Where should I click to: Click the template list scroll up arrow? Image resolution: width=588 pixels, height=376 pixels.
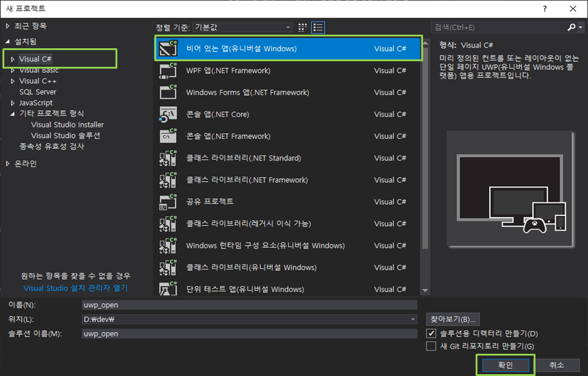tap(425, 43)
